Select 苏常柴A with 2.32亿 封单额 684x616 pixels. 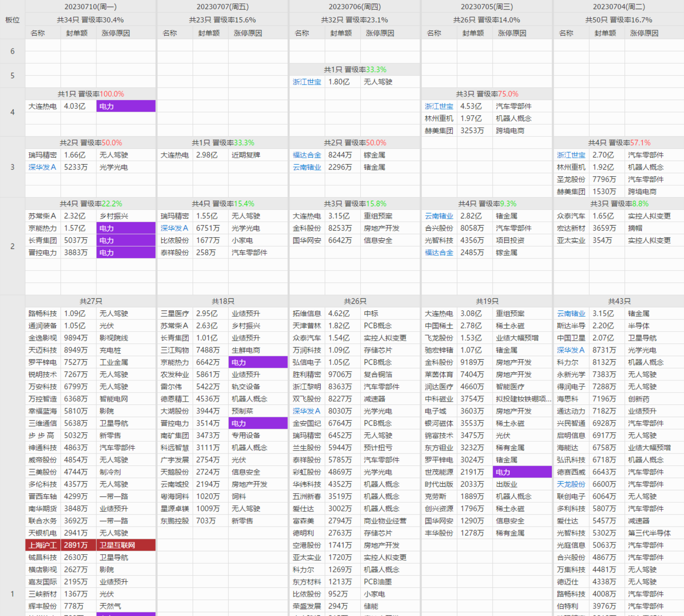[x=42, y=216]
